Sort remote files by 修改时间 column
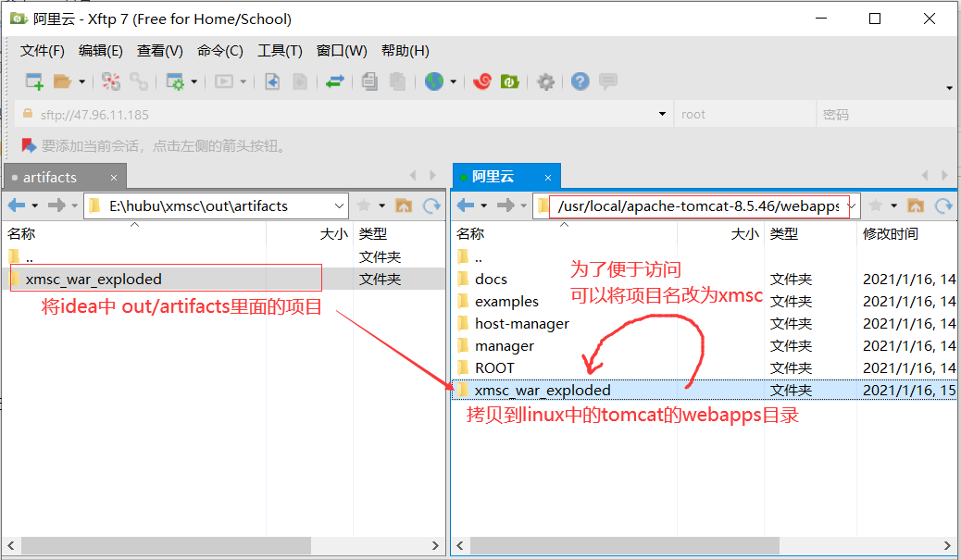 (x=891, y=234)
